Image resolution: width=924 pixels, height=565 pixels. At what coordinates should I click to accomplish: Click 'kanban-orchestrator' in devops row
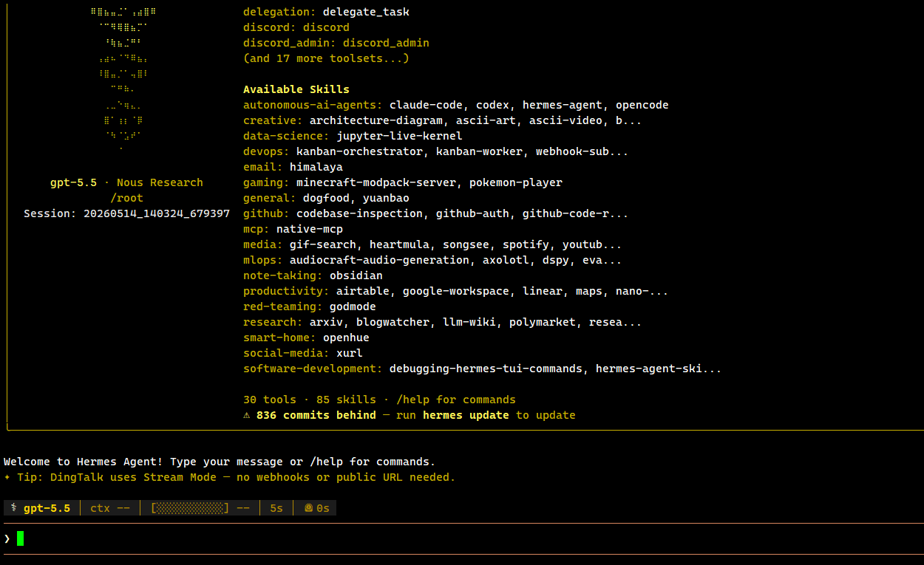click(359, 151)
